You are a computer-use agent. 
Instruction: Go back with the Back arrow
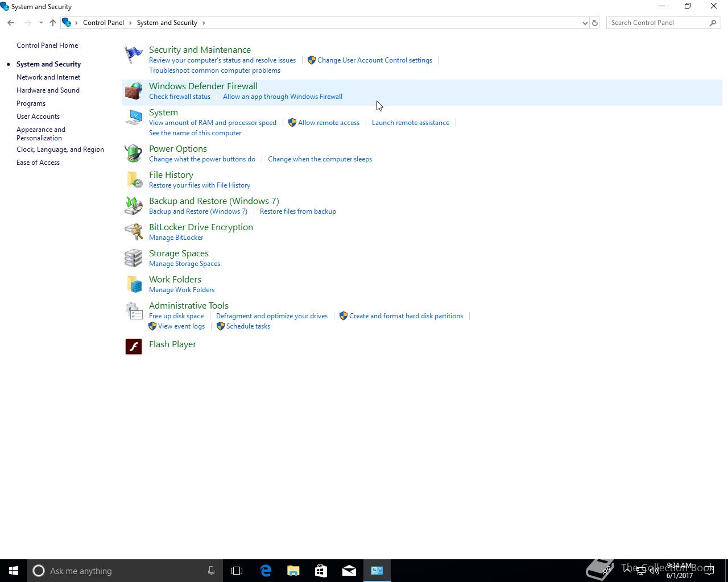point(11,23)
